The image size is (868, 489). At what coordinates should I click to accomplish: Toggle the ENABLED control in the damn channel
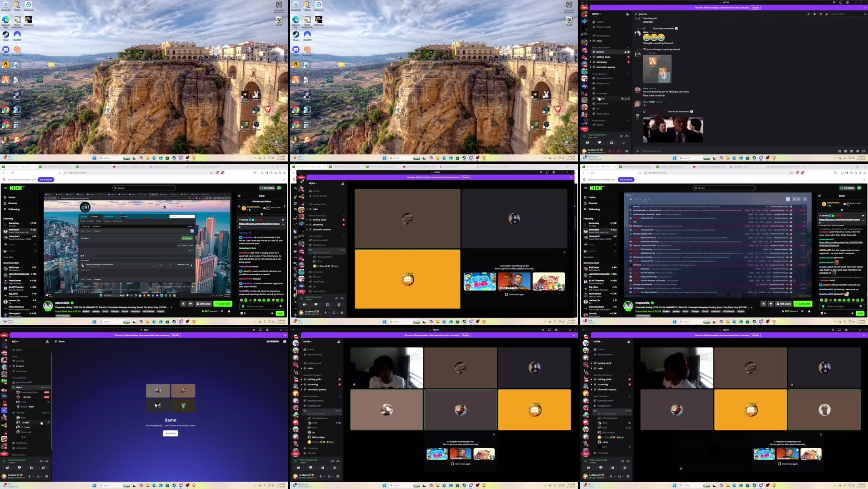click(273, 341)
